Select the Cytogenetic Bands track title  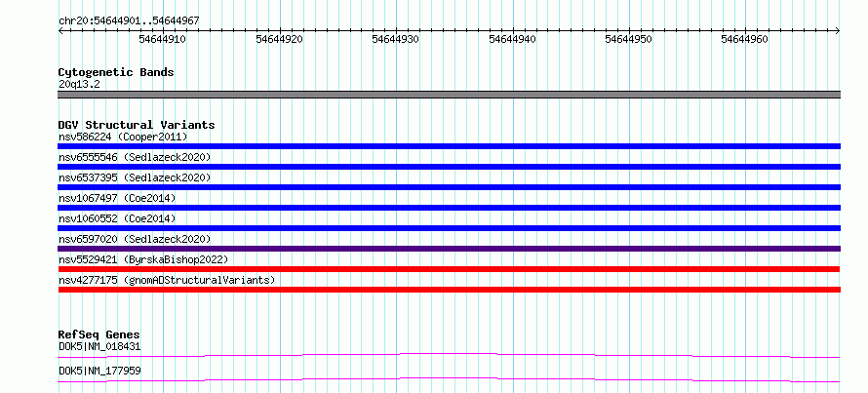[x=116, y=72]
